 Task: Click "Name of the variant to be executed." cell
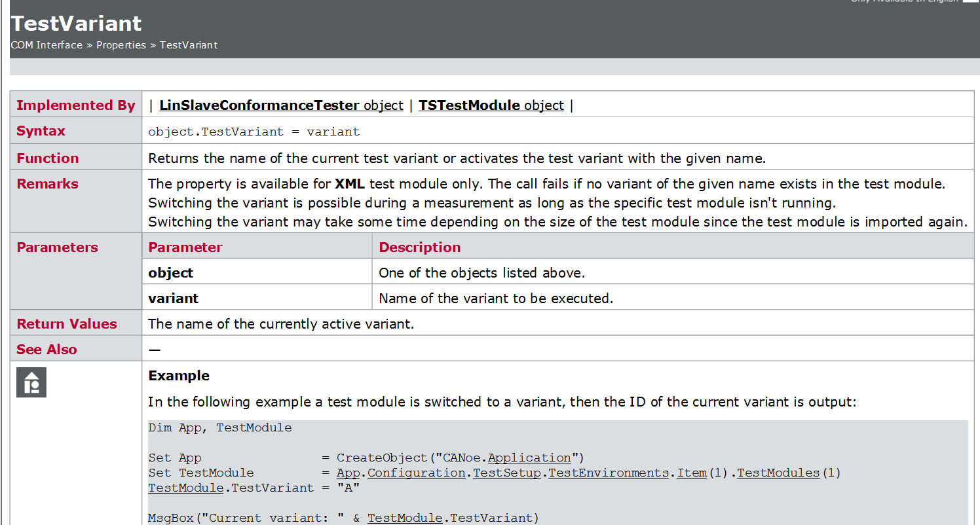(x=673, y=298)
